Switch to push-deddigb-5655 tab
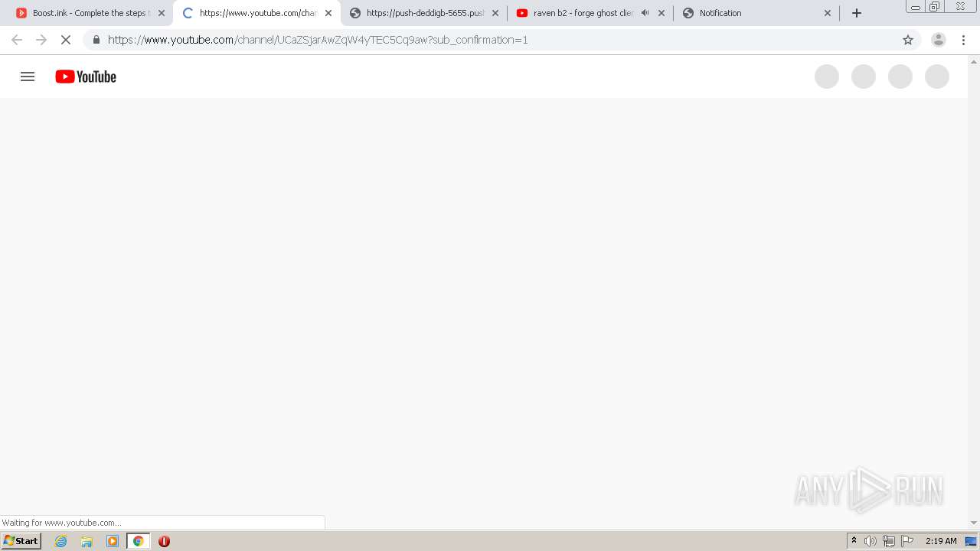 coord(425,13)
